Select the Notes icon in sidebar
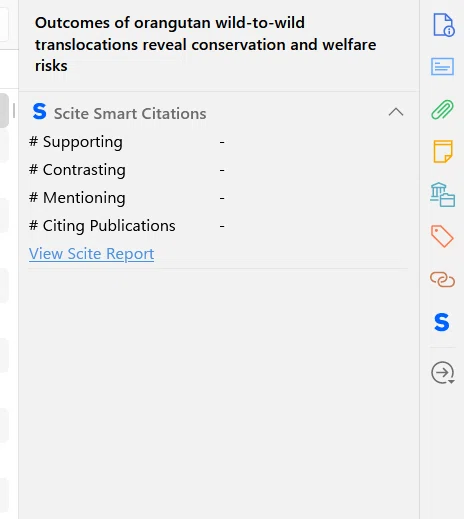Image resolution: width=464 pixels, height=519 pixels. [443, 151]
